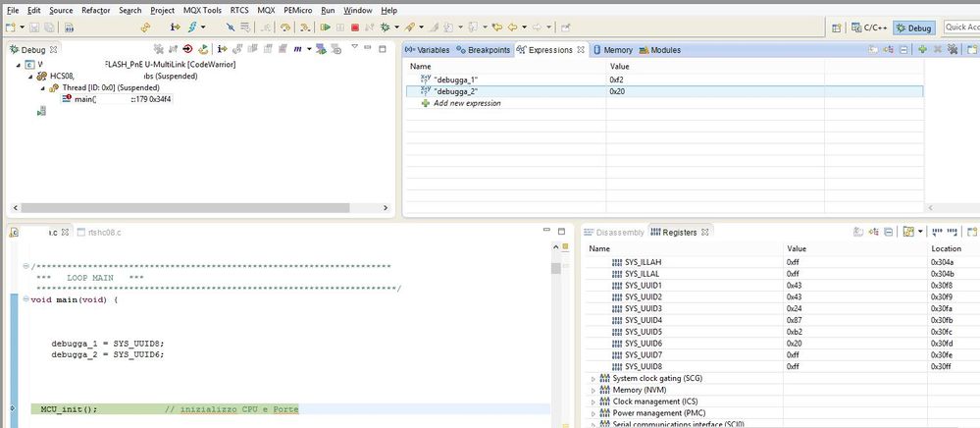Click the binary file icon in main toolbar
The height and width of the screenshot is (428, 980).
[70, 27]
